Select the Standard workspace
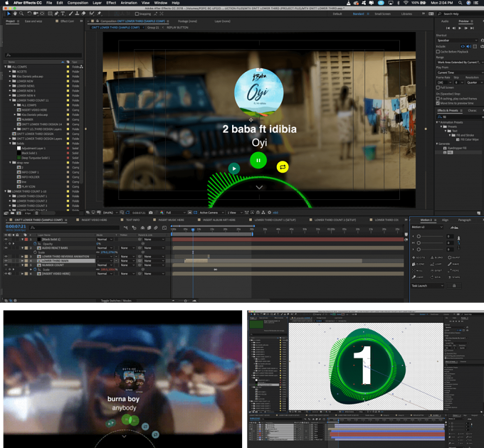 click(x=358, y=14)
